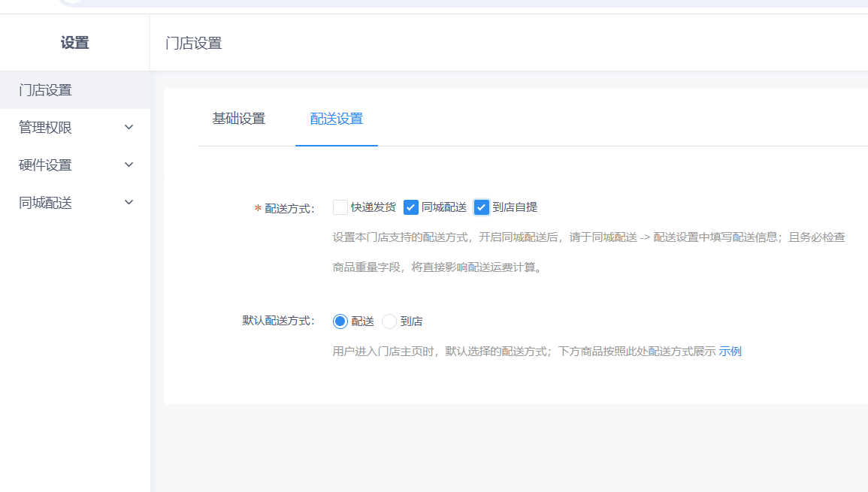Expand the sidebar 同城配送 chevron arrow
868x492 pixels.
coord(129,203)
